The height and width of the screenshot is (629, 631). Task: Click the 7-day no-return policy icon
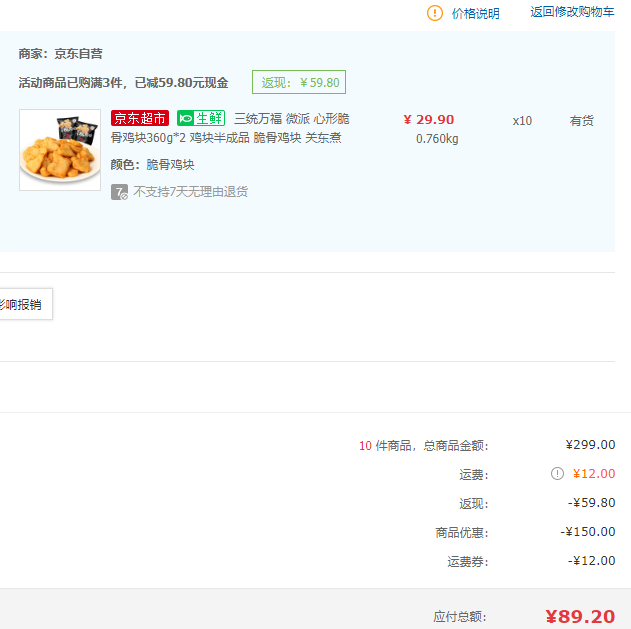click(x=120, y=192)
